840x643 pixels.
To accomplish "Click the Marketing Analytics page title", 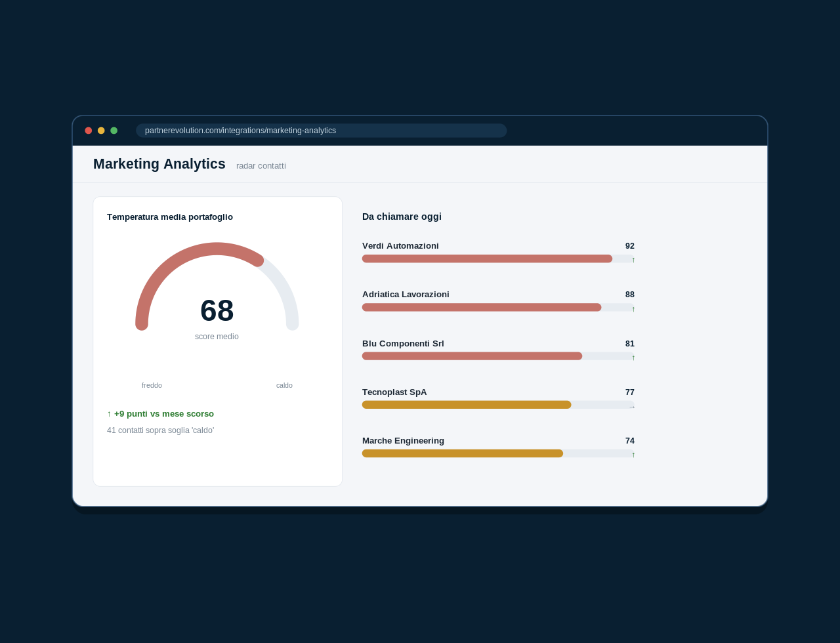I will click(x=159, y=164).
